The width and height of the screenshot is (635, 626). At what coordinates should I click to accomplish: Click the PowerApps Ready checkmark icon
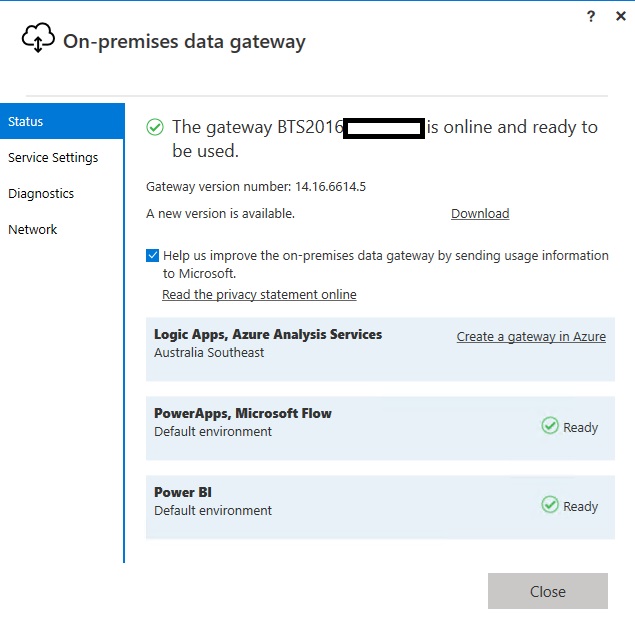[550, 426]
